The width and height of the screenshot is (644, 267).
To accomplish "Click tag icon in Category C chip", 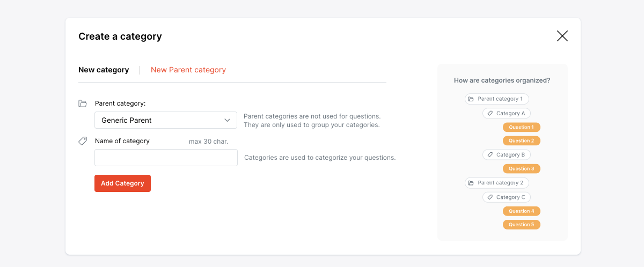I will 489,197.
